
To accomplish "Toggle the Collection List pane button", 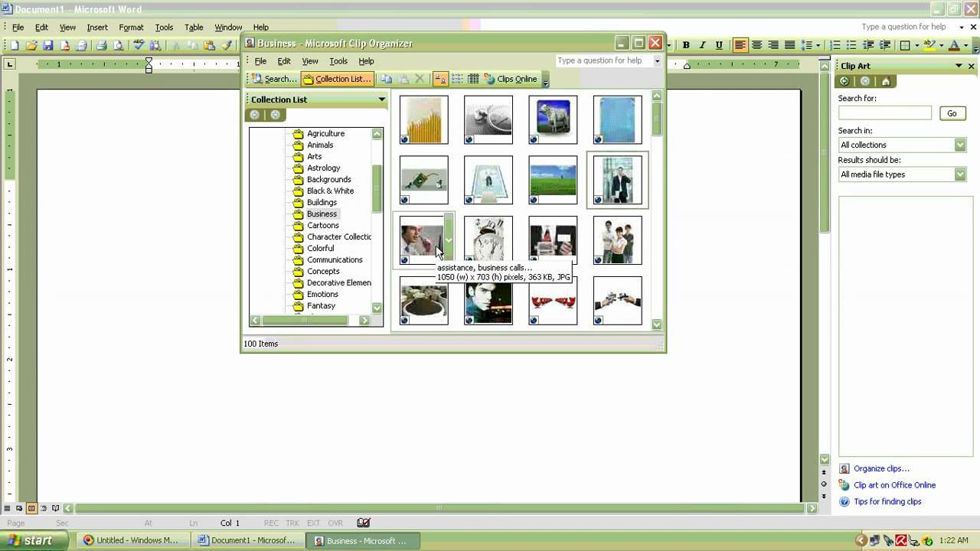I will tap(336, 79).
